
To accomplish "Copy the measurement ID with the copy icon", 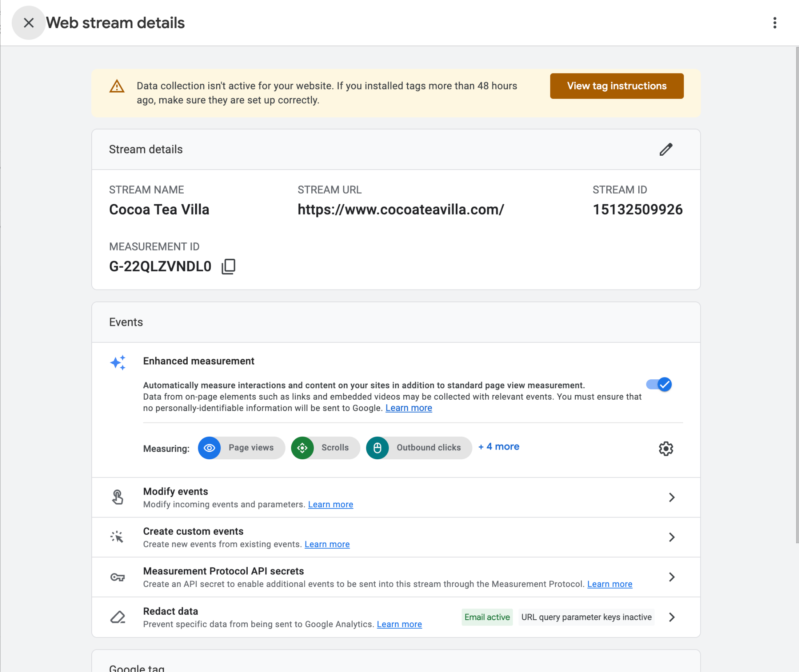I will pyautogui.click(x=229, y=267).
